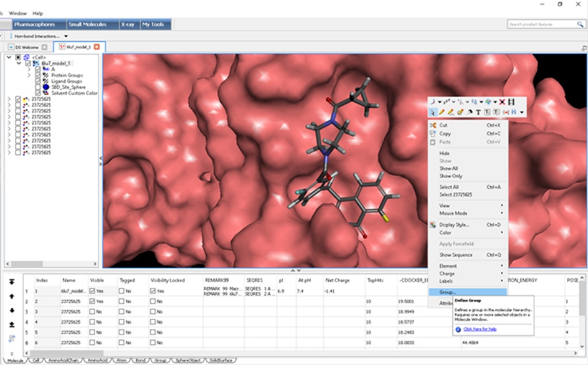Viewport: 588px width, 365px height.
Task: Click the Move down arrow beside data table
Action: (x=12, y=311)
